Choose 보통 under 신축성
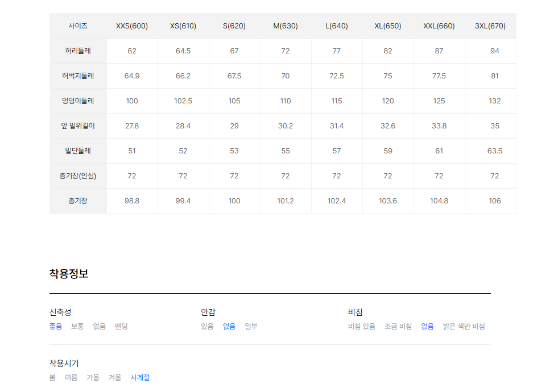Screen dimensions: 554x392 (x=77, y=326)
